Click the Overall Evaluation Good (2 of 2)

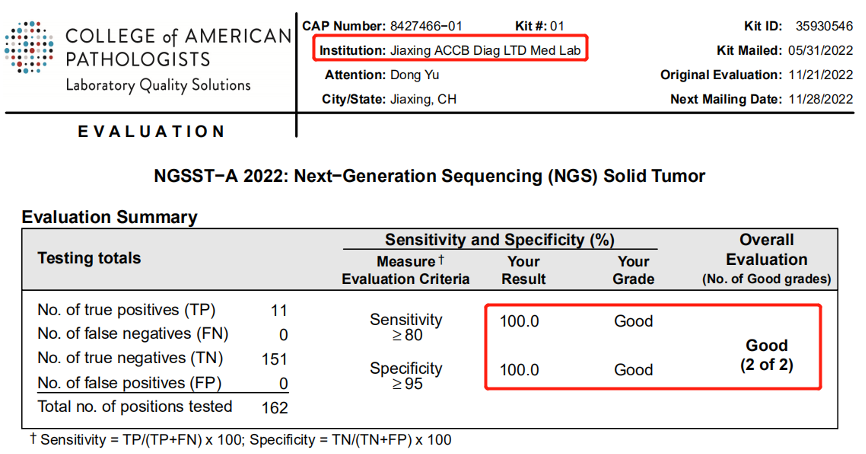[x=767, y=354]
